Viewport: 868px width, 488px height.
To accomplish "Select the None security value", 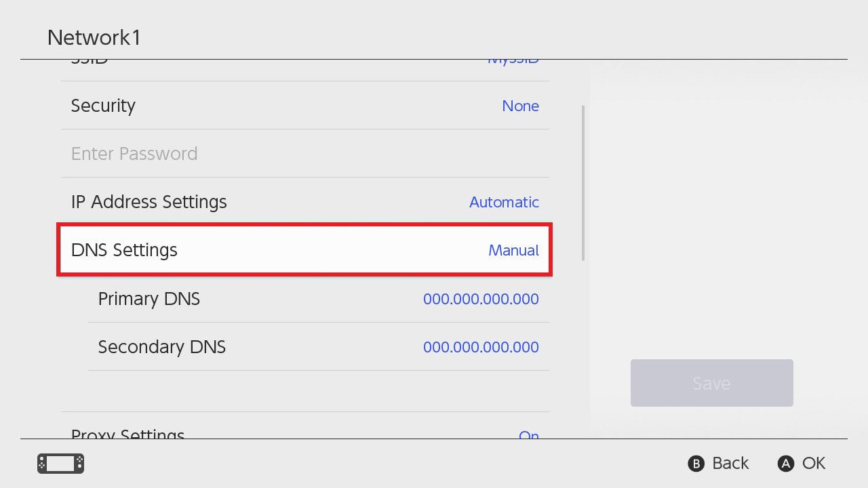I will [x=520, y=106].
